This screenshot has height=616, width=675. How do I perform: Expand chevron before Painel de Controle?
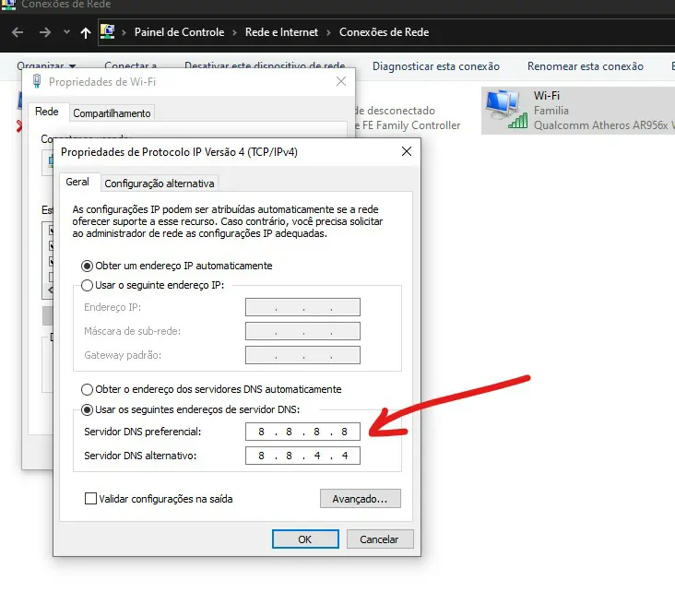pos(124,32)
